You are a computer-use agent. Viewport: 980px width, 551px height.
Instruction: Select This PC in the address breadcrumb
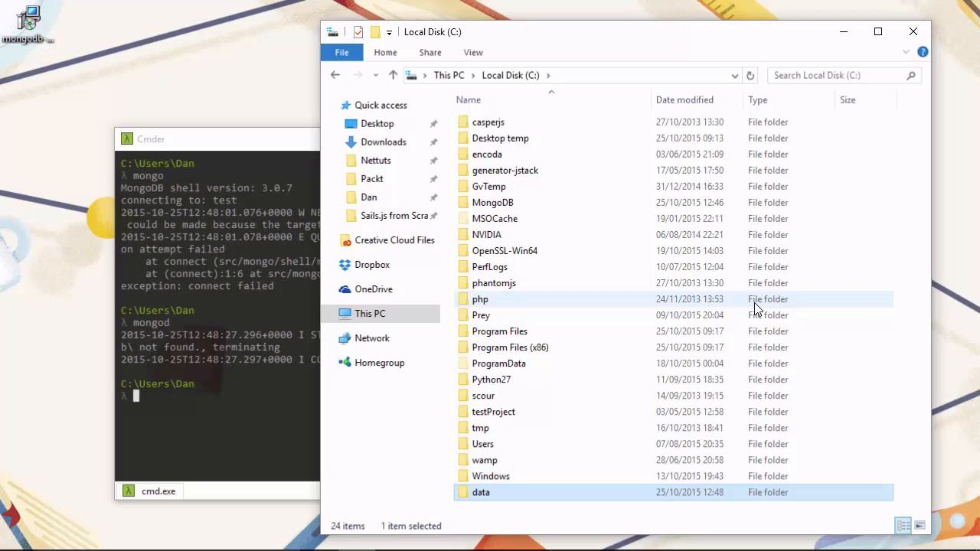click(x=449, y=75)
